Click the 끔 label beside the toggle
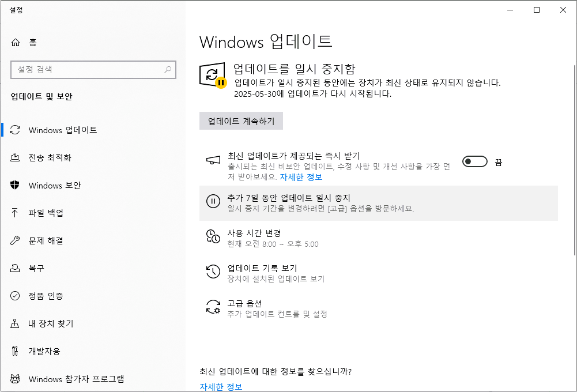The width and height of the screenshot is (577, 392). pos(498,163)
